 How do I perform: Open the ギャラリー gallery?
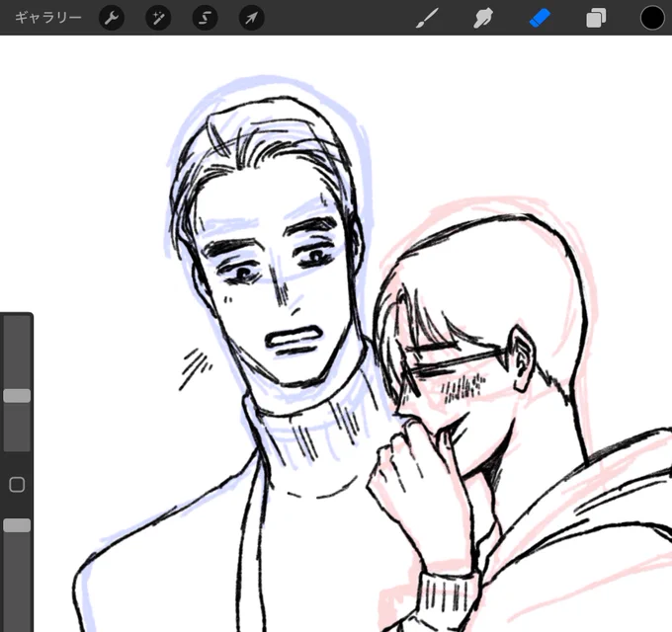tap(48, 18)
